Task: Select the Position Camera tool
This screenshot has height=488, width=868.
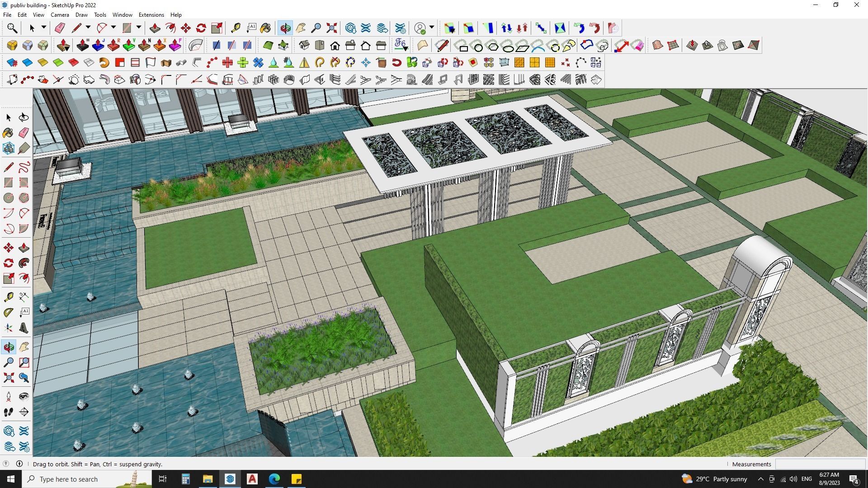Action: pyautogui.click(x=9, y=397)
